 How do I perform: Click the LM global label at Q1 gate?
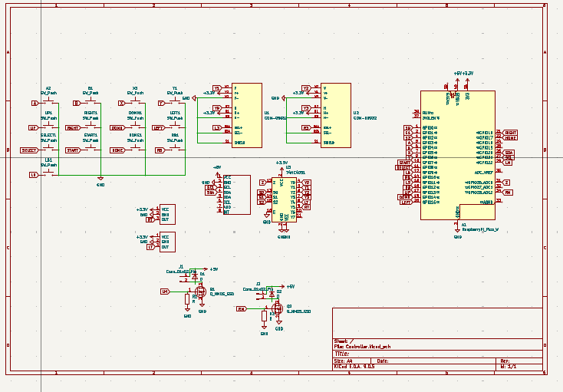coord(165,292)
